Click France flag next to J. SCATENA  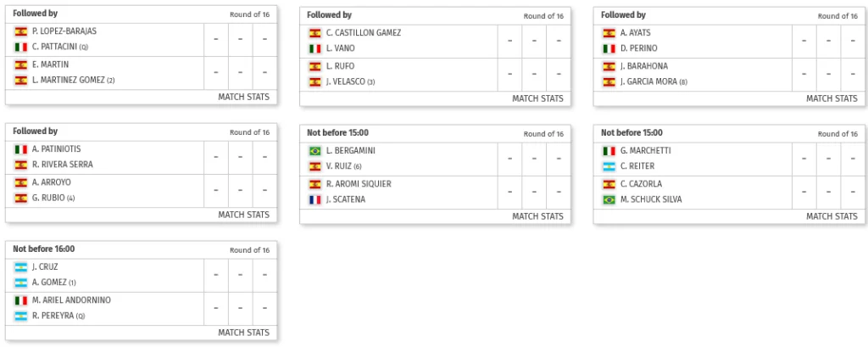(x=315, y=199)
